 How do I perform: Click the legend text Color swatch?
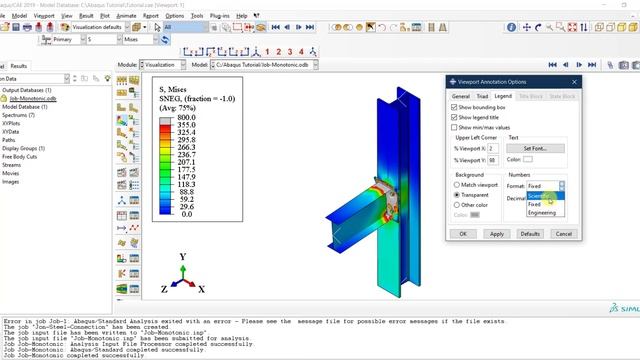tap(528, 159)
